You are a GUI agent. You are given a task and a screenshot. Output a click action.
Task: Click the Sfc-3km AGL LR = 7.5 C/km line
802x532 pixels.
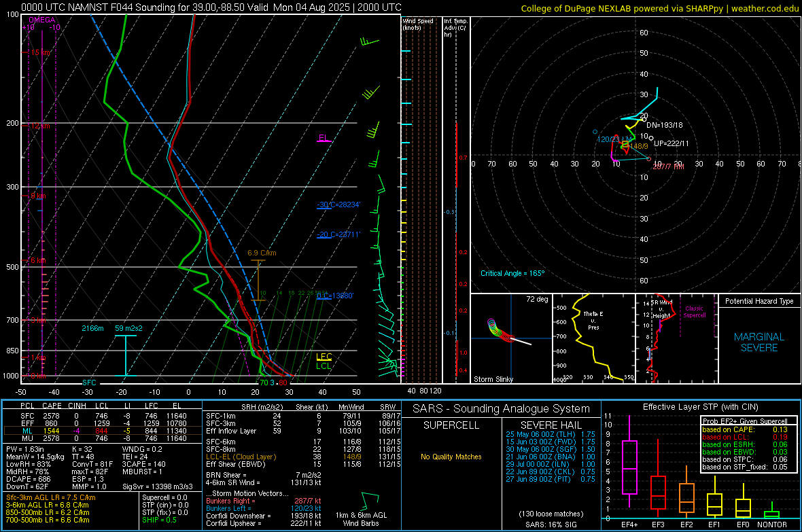pos(51,497)
